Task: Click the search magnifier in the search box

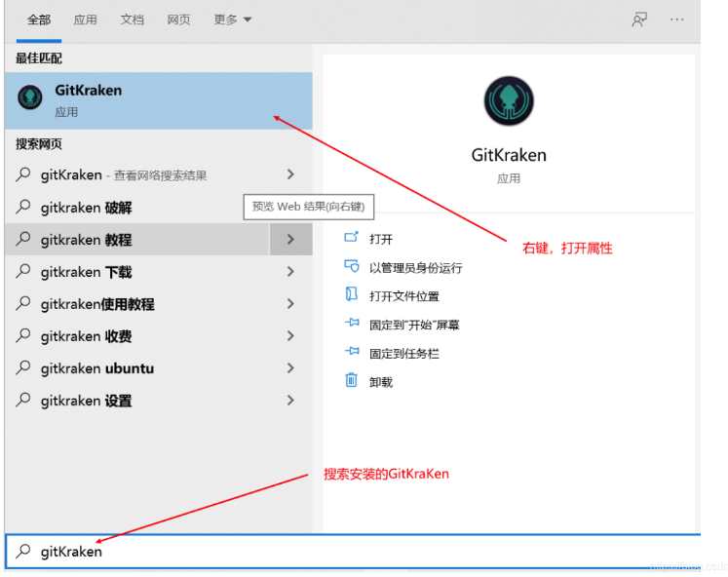Action: pos(22,551)
